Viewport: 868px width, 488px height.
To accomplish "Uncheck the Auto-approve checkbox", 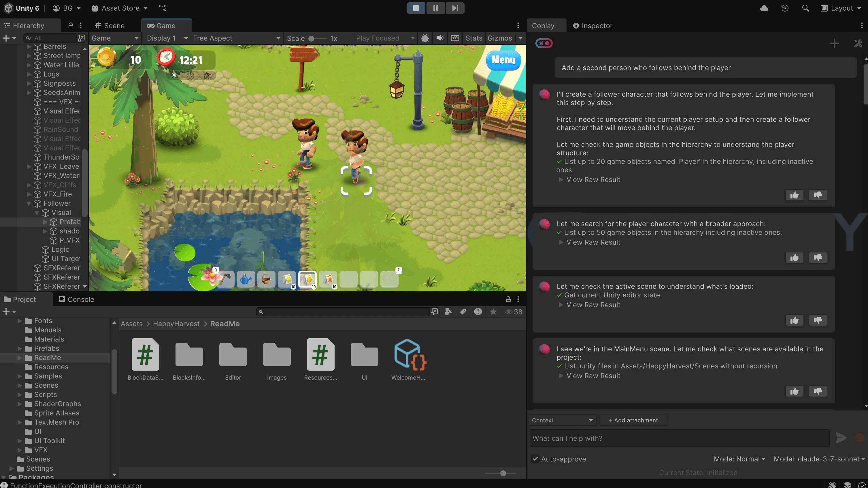I will pos(535,459).
